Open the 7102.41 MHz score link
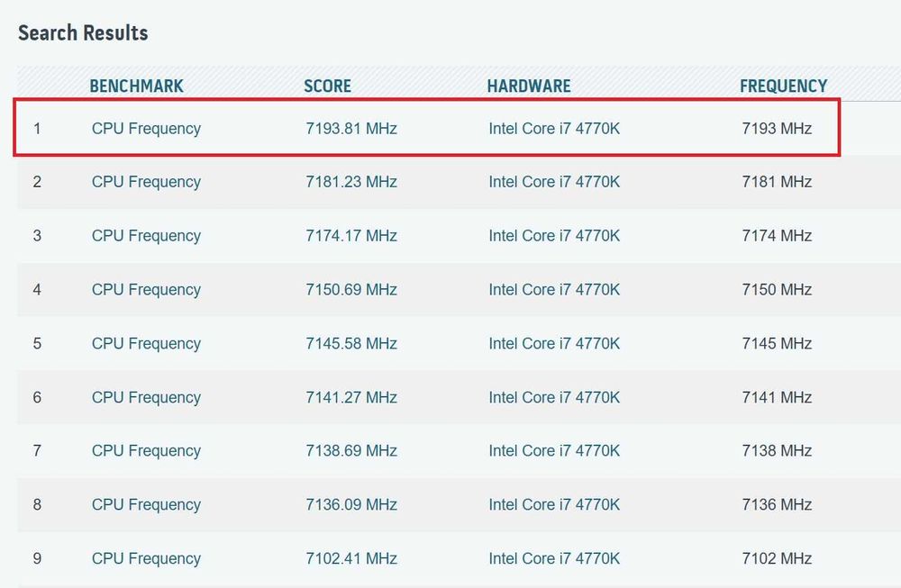The image size is (901, 588). click(x=351, y=558)
